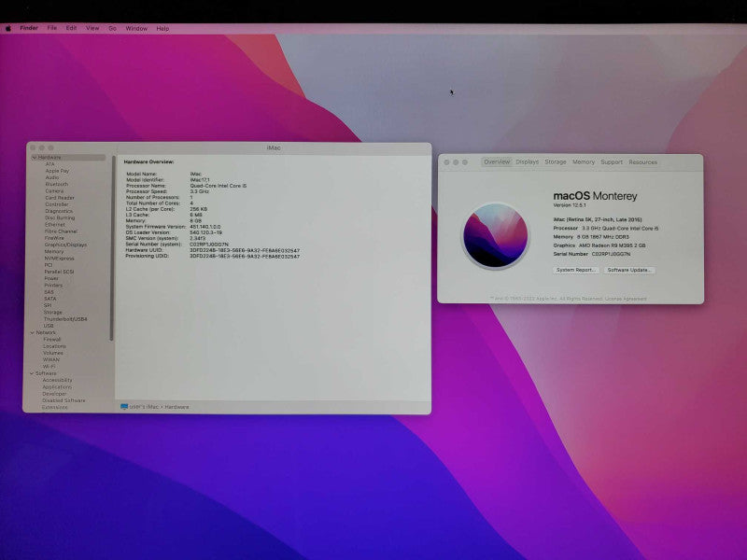Select NVMExpress in the sidebar
Screen dimensions: 747x560
(59, 259)
